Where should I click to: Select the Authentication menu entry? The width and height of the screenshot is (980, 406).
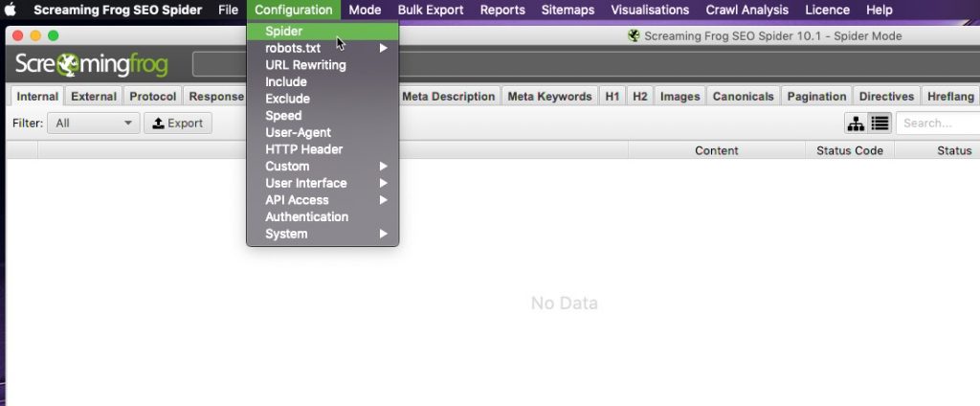(x=306, y=216)
